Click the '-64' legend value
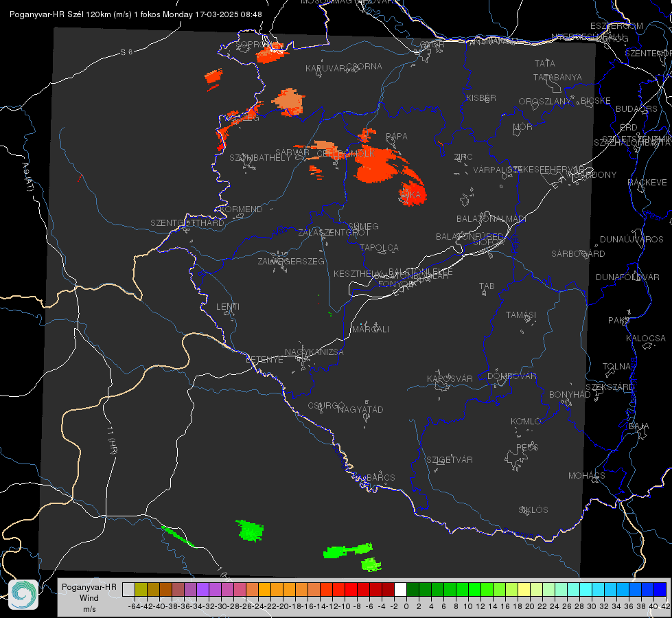The height and width of the screenshot is (618, 672). (x=134, y=606)
